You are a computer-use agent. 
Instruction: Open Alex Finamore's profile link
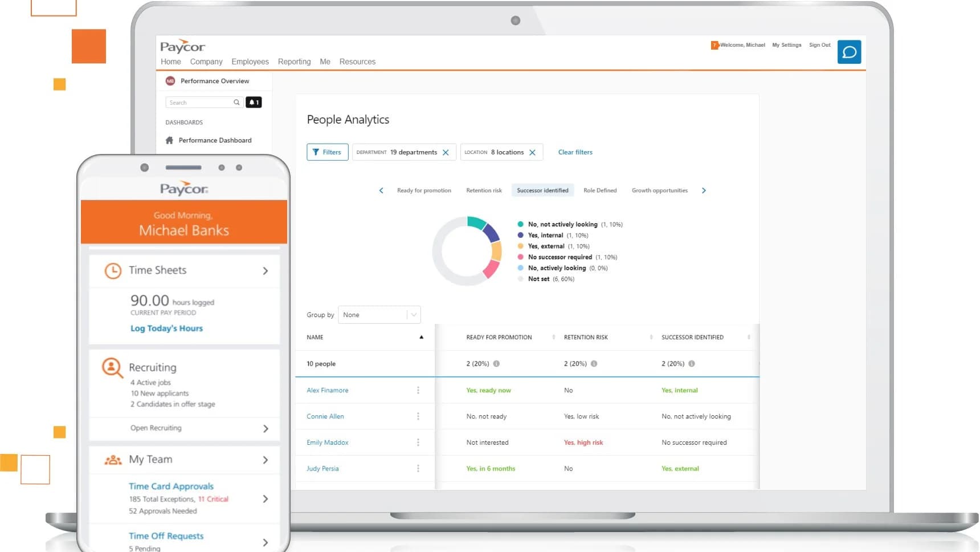tap(328, 390)
